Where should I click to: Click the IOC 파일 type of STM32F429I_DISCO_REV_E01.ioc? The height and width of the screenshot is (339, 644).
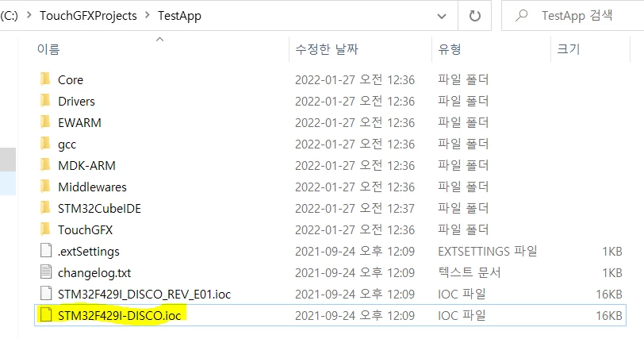coord(462,294)
